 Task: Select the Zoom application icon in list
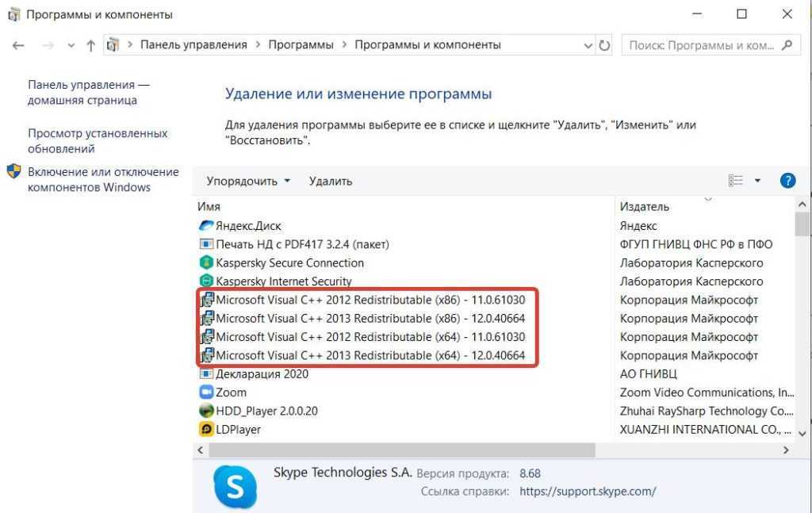206,392
